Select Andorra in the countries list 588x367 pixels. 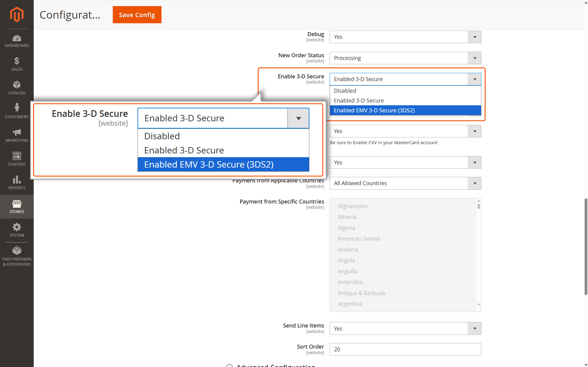point(348,249)
